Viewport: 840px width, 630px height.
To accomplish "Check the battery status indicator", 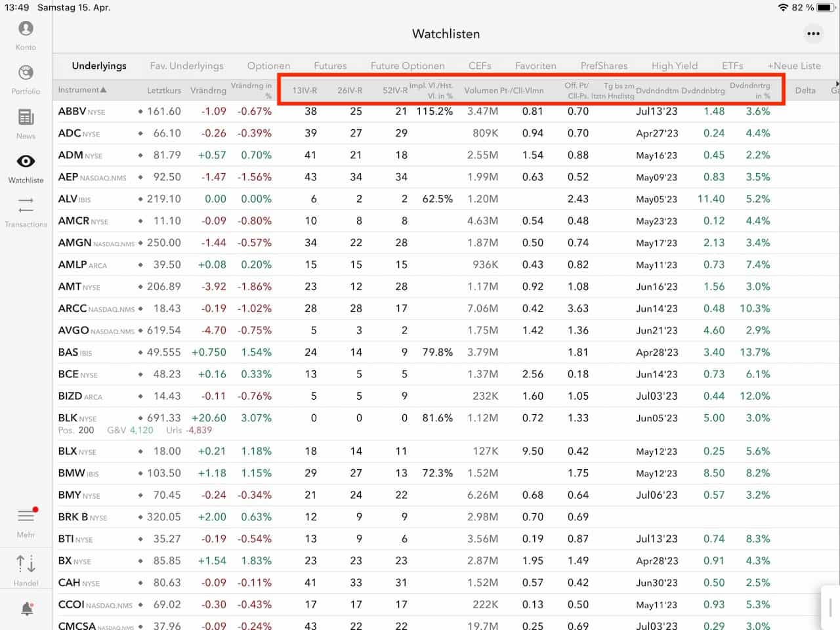I will click(825, 7).
